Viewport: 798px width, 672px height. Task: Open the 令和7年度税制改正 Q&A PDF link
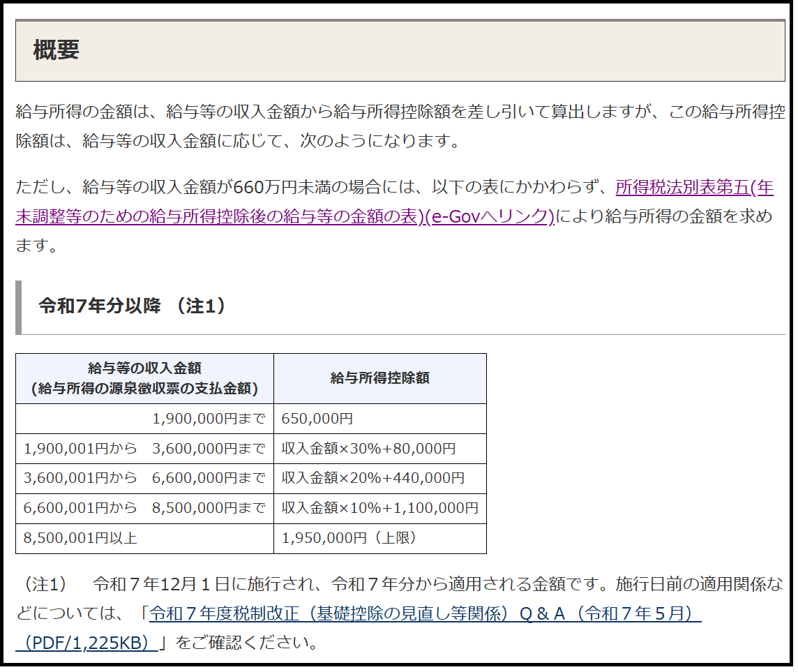click(x=424, y=613)
